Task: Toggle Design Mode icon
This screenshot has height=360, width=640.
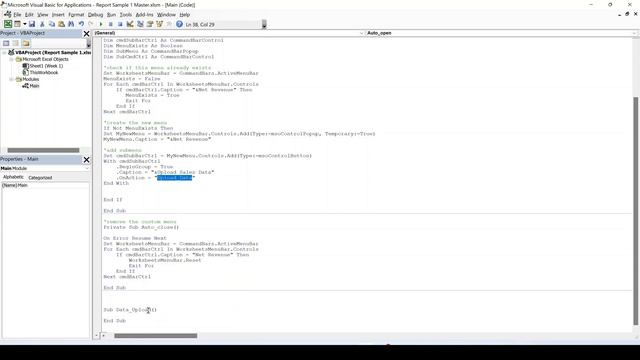Action: coord(130,24)
